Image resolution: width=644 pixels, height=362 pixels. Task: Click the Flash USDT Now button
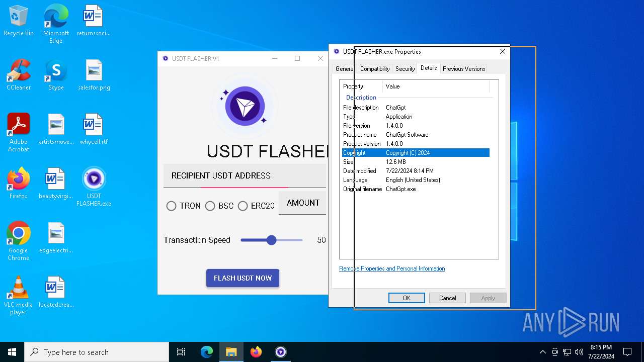pos(243,278)
